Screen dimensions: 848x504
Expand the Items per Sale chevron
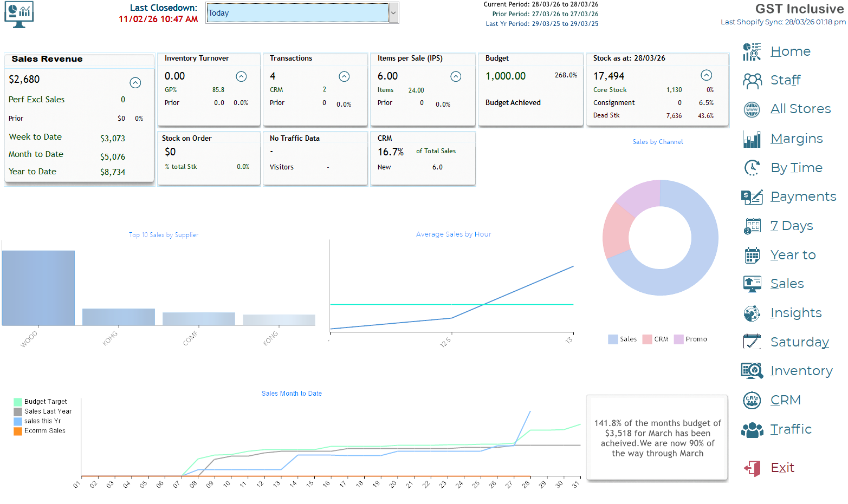coord(456,77)
